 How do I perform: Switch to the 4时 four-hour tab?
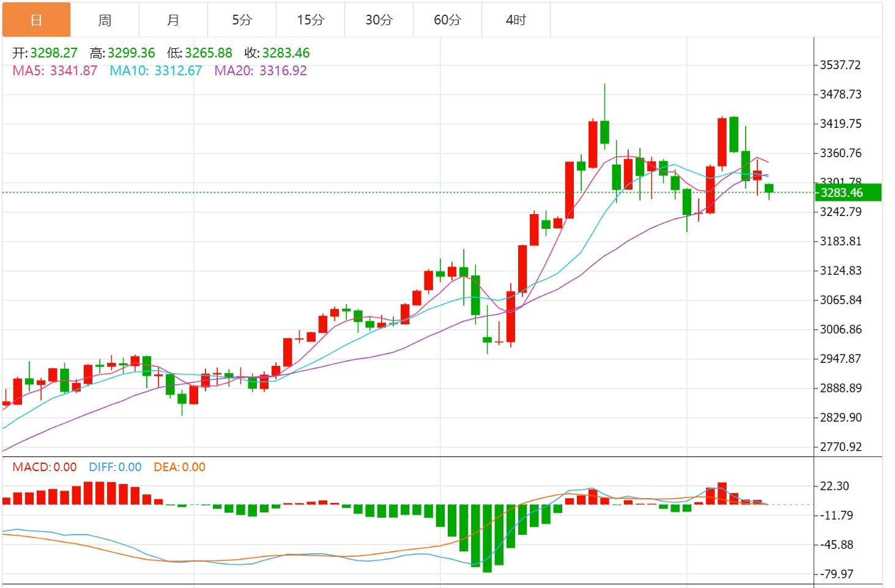point(516,20)
